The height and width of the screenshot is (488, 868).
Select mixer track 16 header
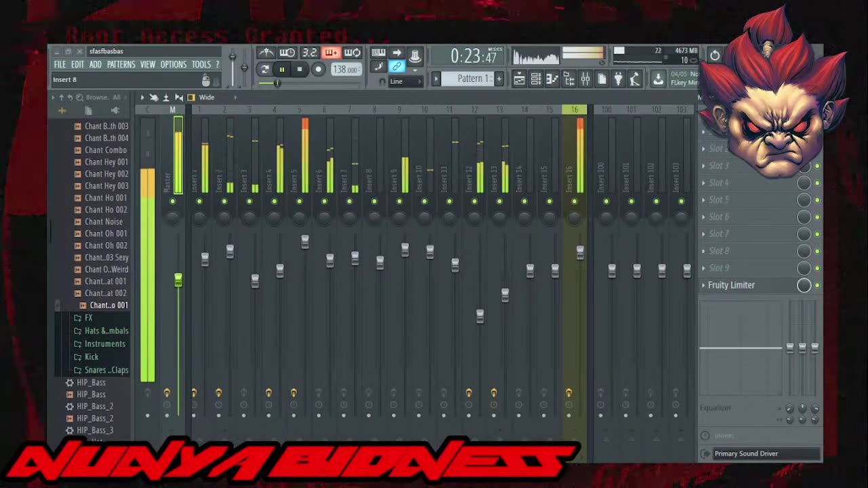(574, 110)
